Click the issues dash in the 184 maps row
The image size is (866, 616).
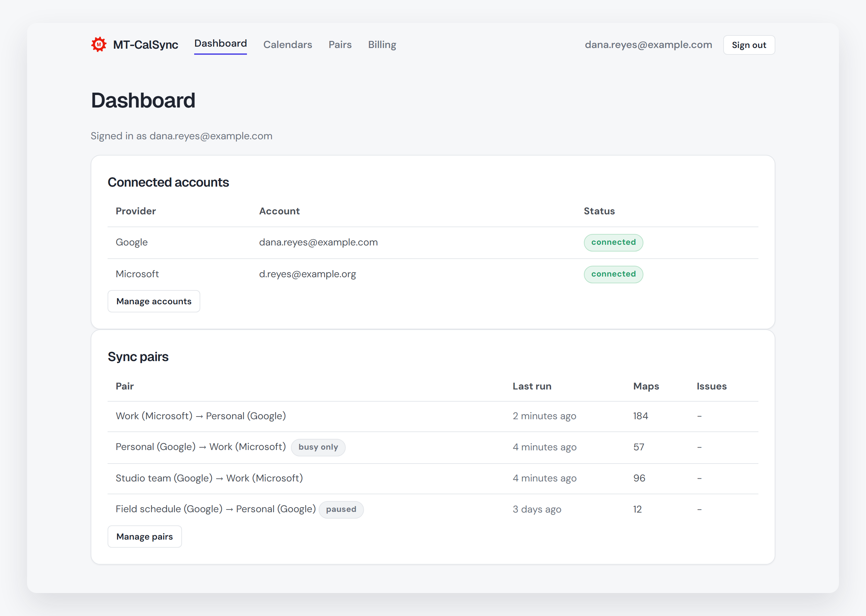click(699, 416)
